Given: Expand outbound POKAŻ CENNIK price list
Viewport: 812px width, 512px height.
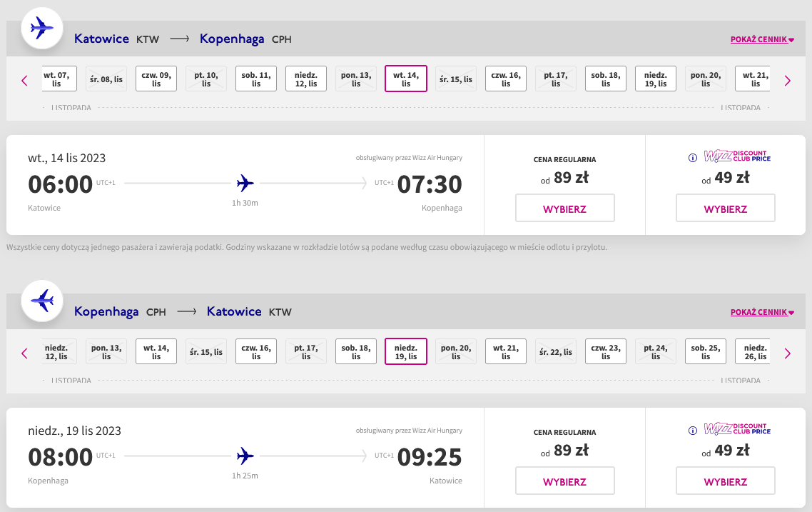Looking at the screenshot, I should click(x=762, y=39).
